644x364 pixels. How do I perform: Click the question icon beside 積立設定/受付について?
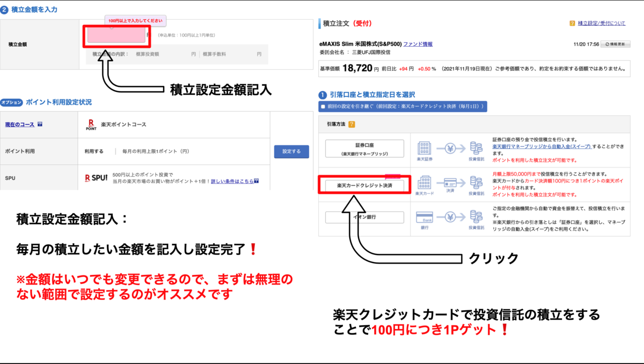(x=573, y=23)
